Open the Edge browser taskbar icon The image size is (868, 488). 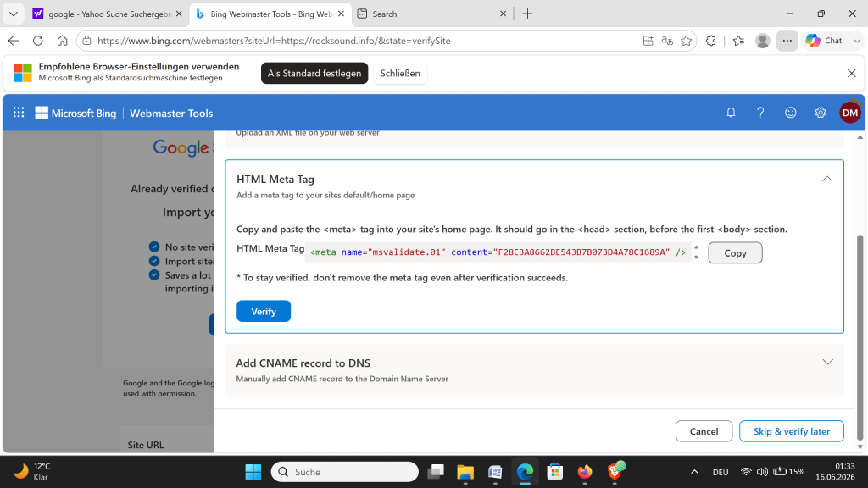pyautogui.click(x=525, y=472)
